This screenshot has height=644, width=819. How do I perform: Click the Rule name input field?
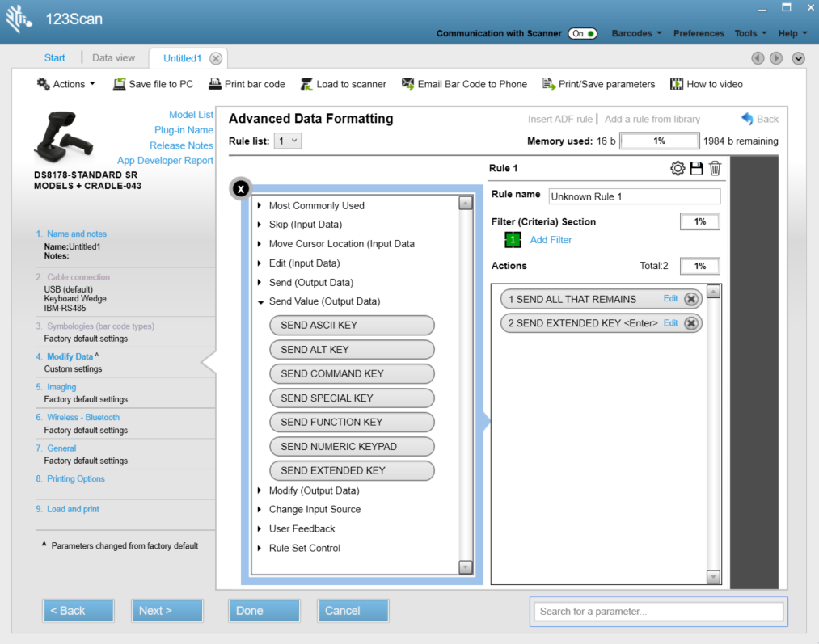point(634,196)
